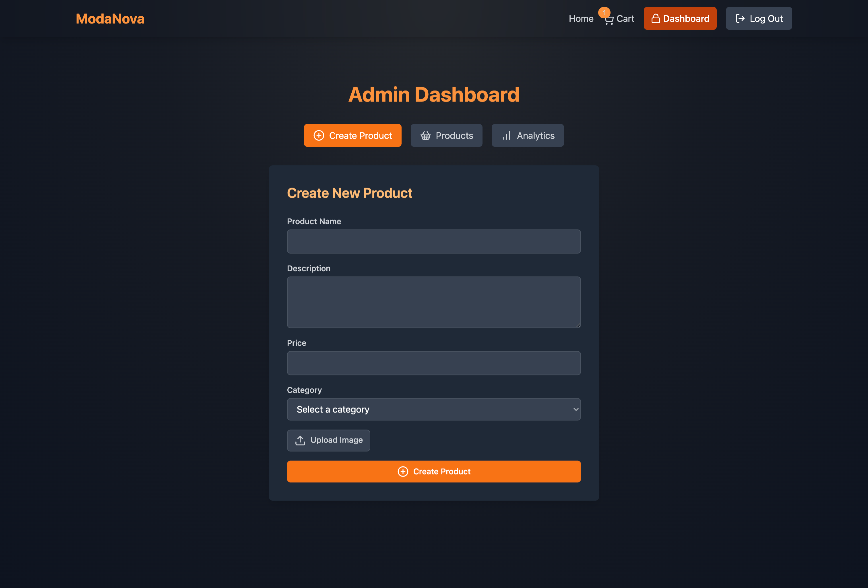Click the Description resize handle corner

click(x=578, y=325)
